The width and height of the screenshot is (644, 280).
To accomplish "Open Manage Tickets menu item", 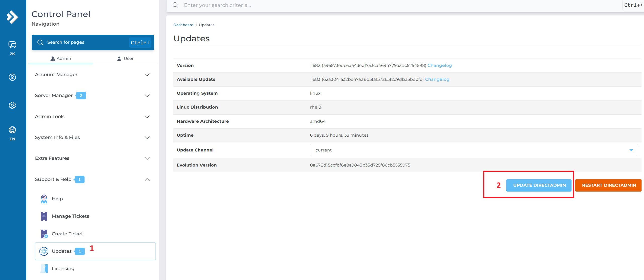I will pyautogui.click(x=95, y=216).
